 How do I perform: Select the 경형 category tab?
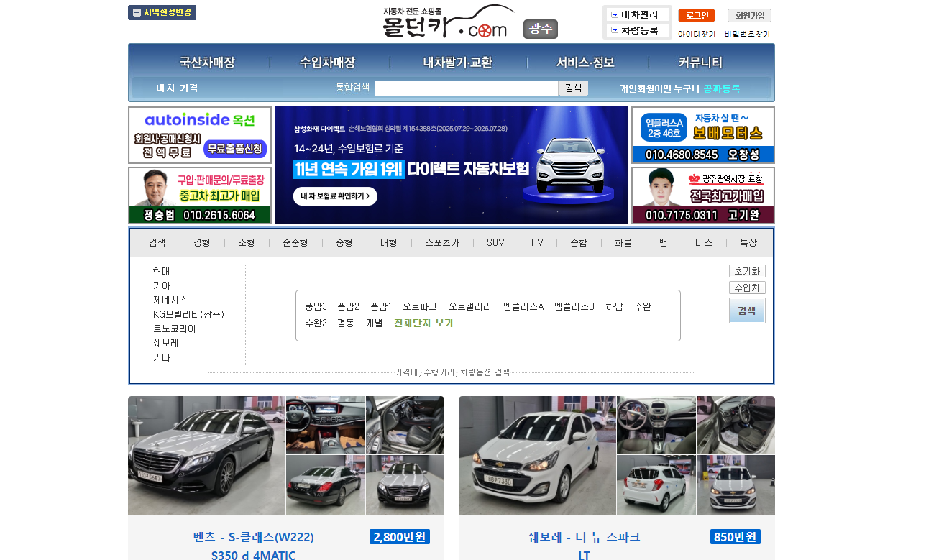click(x=201, y=243)
